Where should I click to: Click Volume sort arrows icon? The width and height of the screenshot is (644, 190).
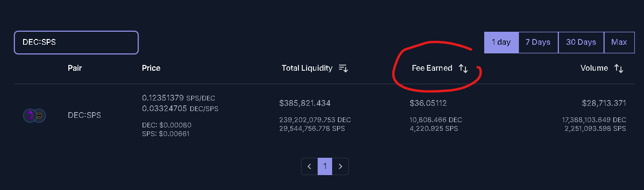click(x=619, y=68)
